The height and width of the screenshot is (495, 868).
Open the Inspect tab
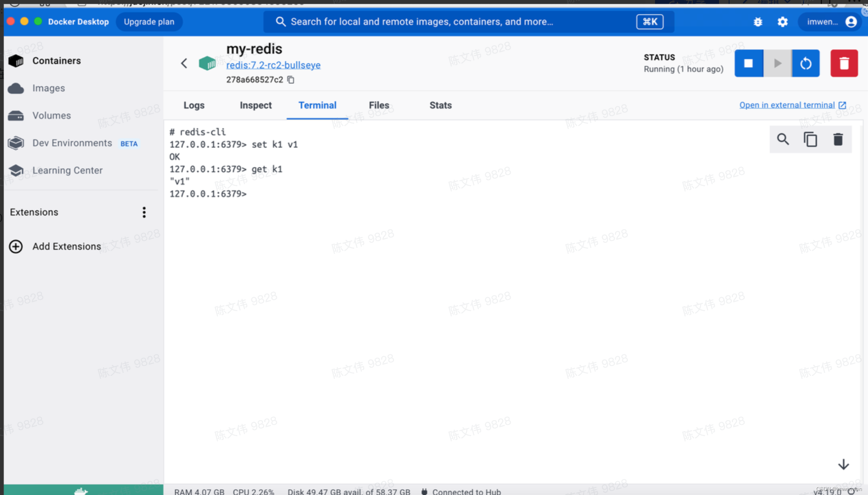click(x=255, y=105)
